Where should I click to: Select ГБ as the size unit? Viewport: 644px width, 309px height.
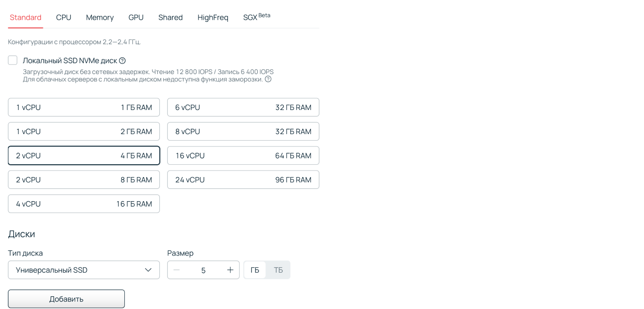[x=255, y=270]
